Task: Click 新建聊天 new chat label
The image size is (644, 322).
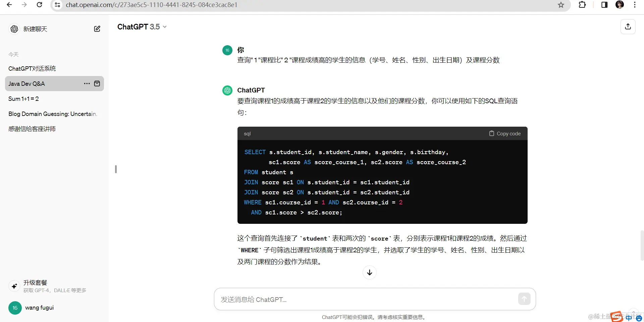Action: point(35,29)
